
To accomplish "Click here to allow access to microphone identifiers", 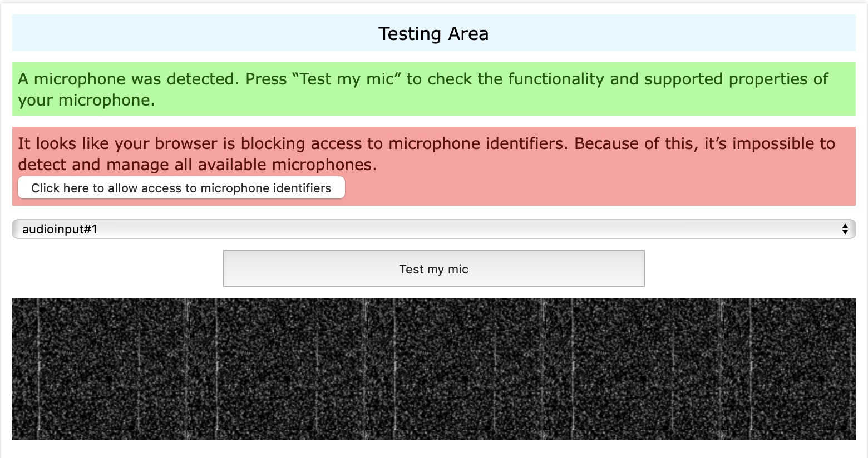I will click(x=181, y=188).
